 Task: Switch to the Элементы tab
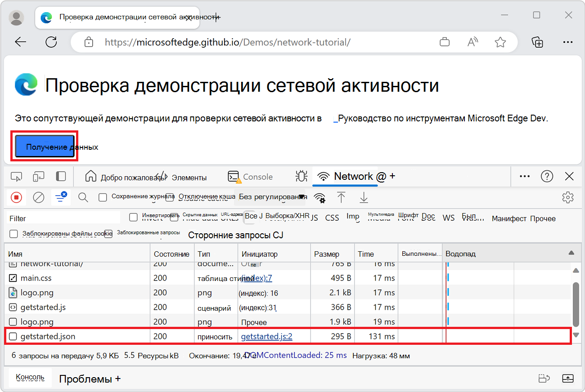click(x=189, y=177)
